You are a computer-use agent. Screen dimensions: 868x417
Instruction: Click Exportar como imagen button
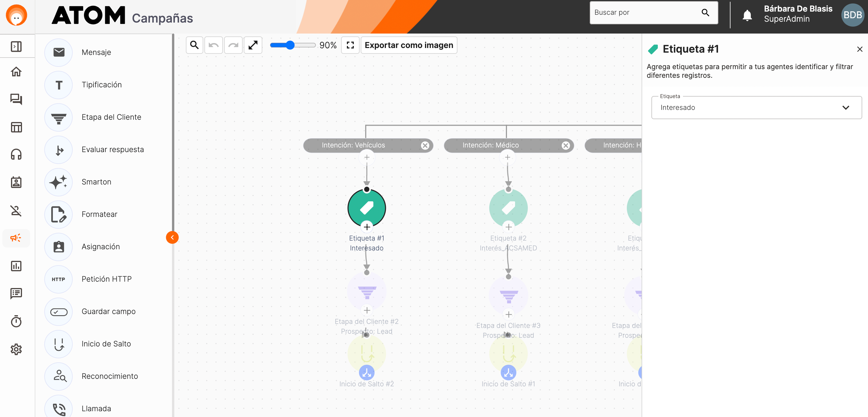(x=409, y=45)
